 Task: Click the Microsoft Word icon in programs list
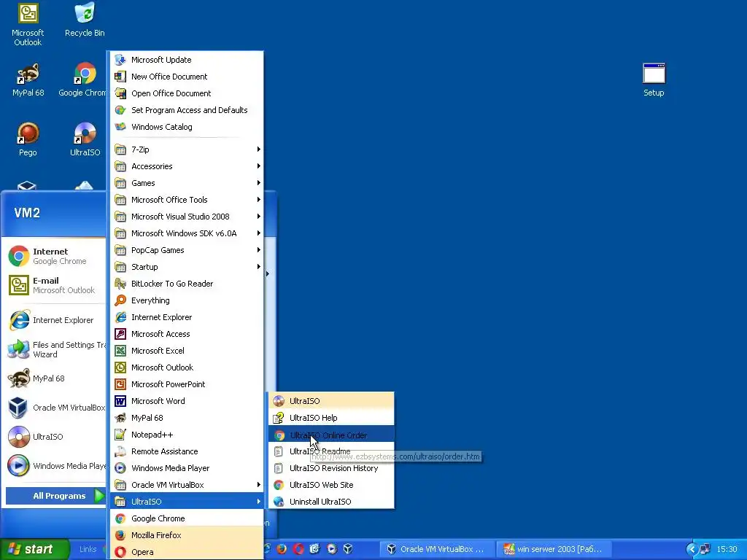tap(120, 401)
